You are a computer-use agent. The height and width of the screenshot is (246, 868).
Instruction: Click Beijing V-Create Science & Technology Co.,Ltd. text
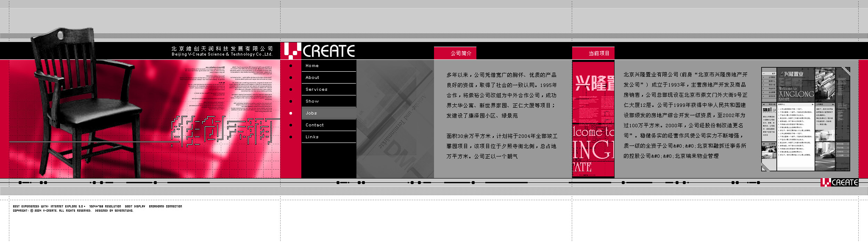tap(222, 54)
